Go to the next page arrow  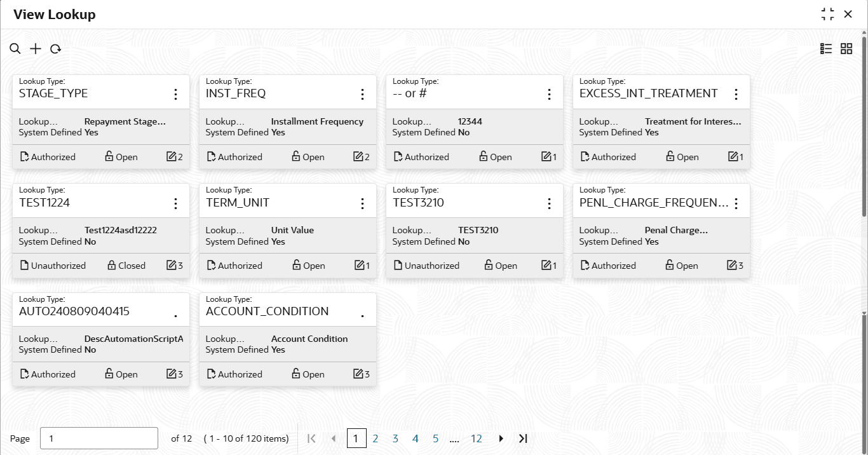501,438
